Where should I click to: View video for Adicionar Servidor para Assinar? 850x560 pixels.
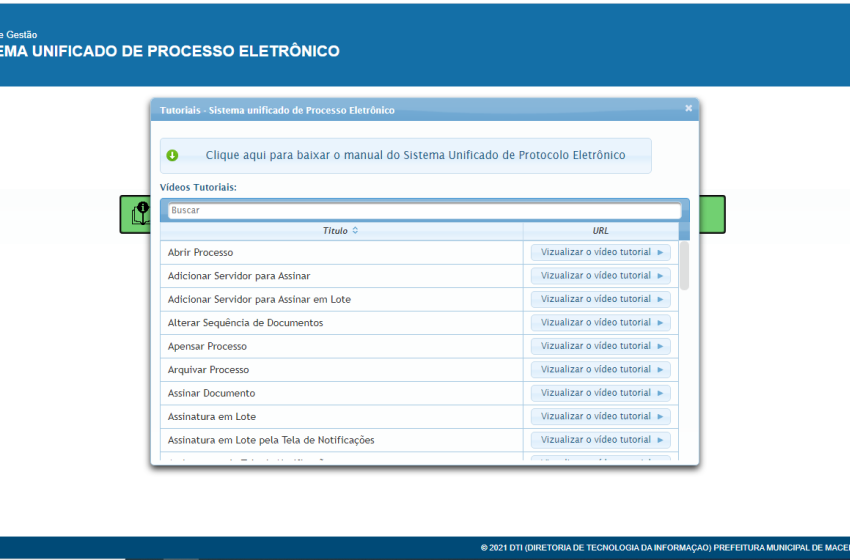601,275
